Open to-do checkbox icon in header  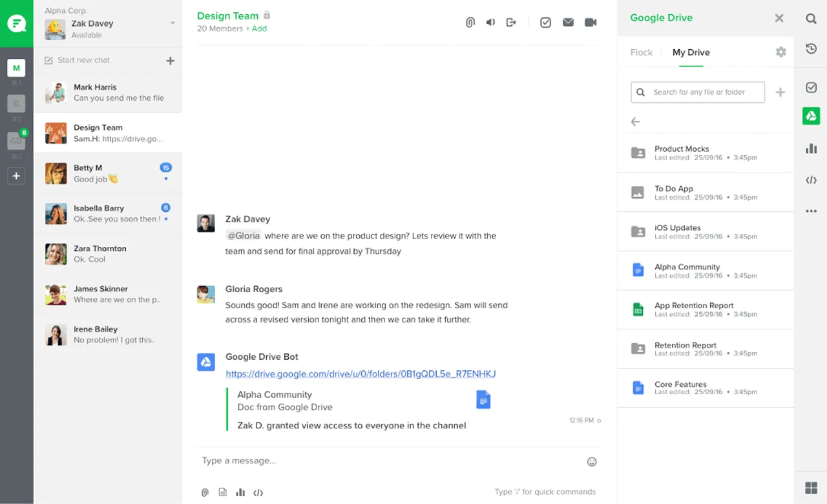(x=545, y=23)
